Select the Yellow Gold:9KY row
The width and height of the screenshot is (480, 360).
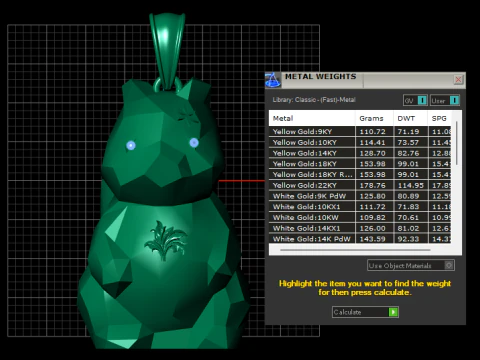click(x=360, y=131)
